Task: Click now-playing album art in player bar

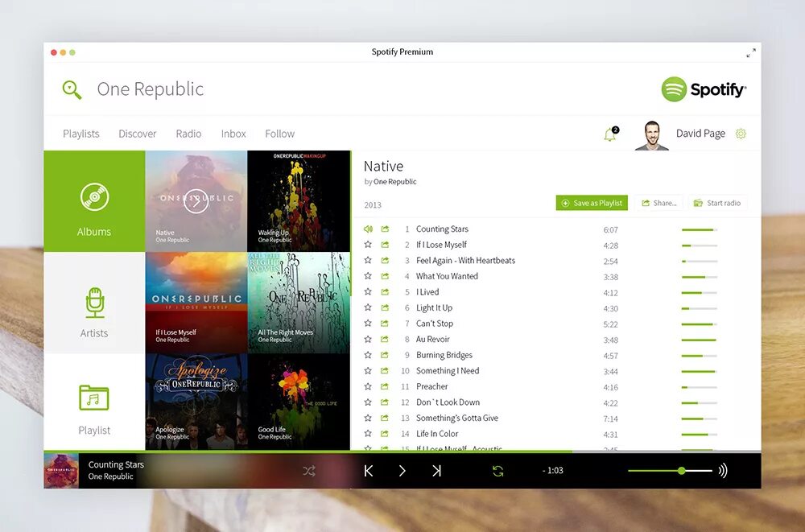Action: (61, 471)
